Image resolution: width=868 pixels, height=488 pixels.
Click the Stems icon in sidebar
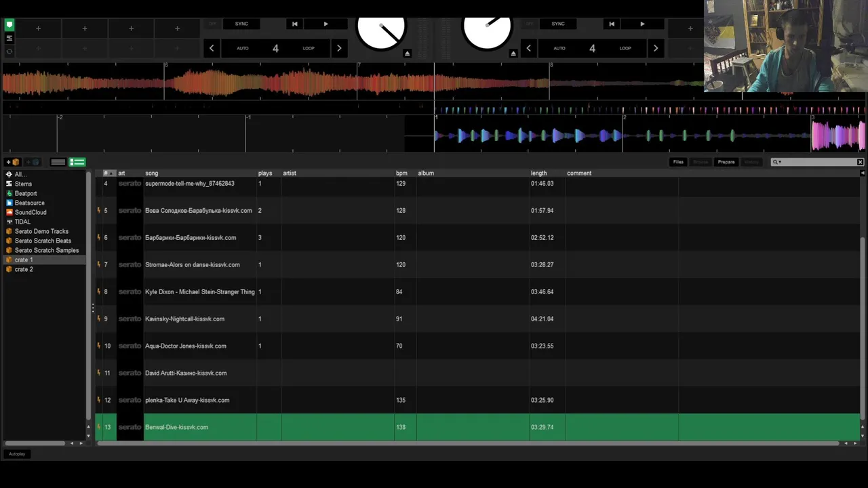point(9,184)
